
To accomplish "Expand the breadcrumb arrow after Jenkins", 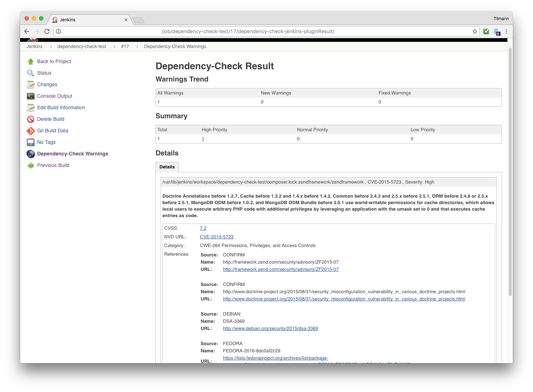I will pos(51,47).
